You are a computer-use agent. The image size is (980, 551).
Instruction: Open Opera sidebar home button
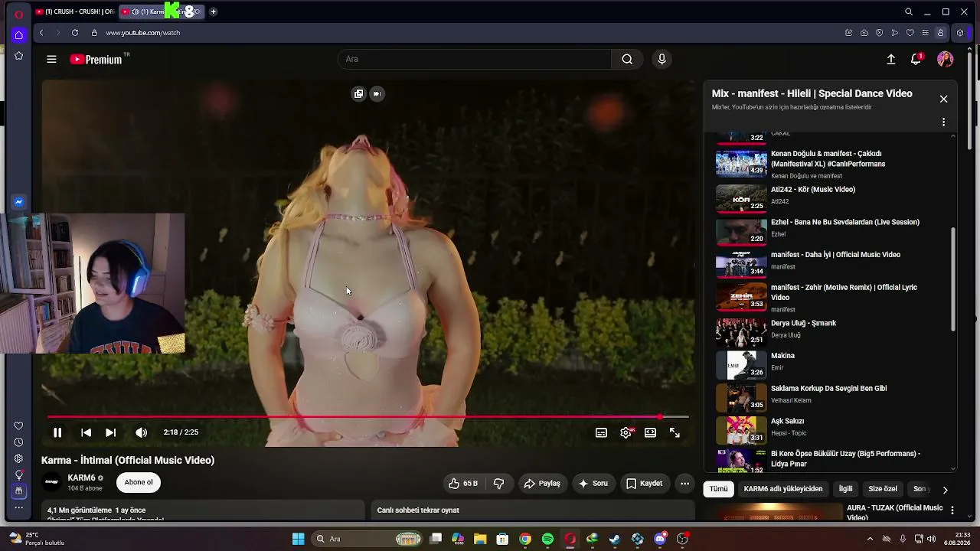[18, 34]
